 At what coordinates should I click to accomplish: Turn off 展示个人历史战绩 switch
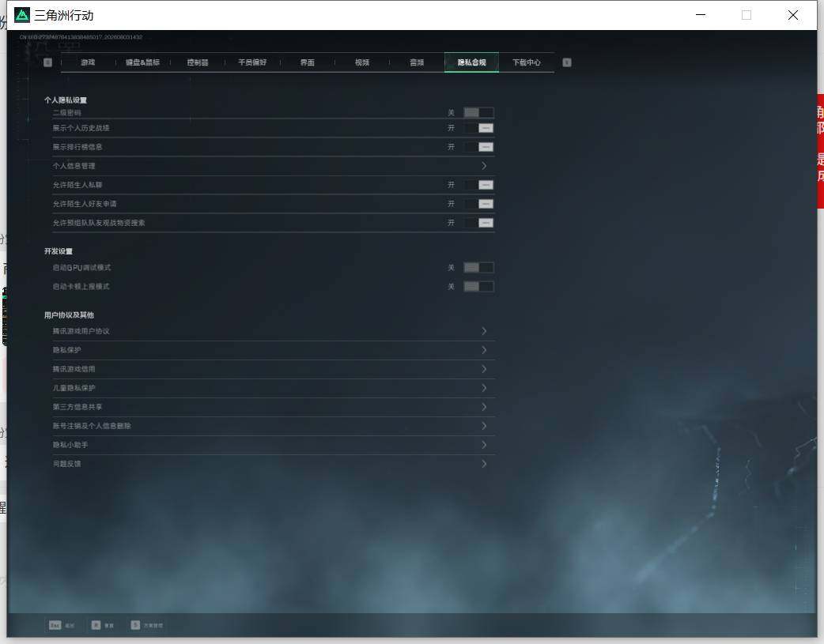pyautogui.click(x=478, y=128)
